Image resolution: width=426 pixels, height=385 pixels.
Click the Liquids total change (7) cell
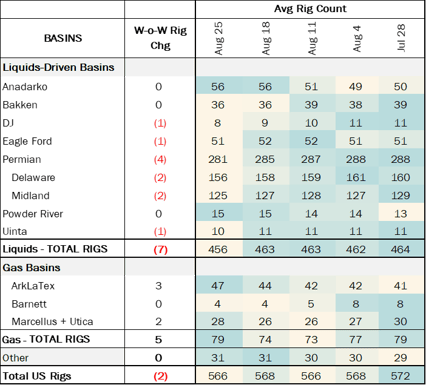click(x=160, y=249)
